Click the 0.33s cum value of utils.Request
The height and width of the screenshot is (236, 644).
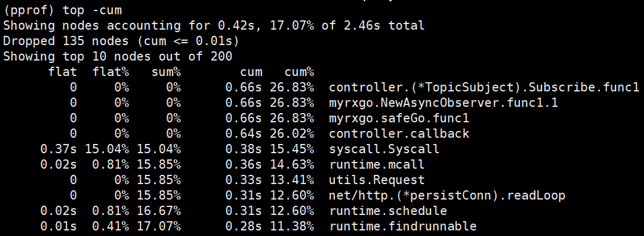[x=243, y=180]
